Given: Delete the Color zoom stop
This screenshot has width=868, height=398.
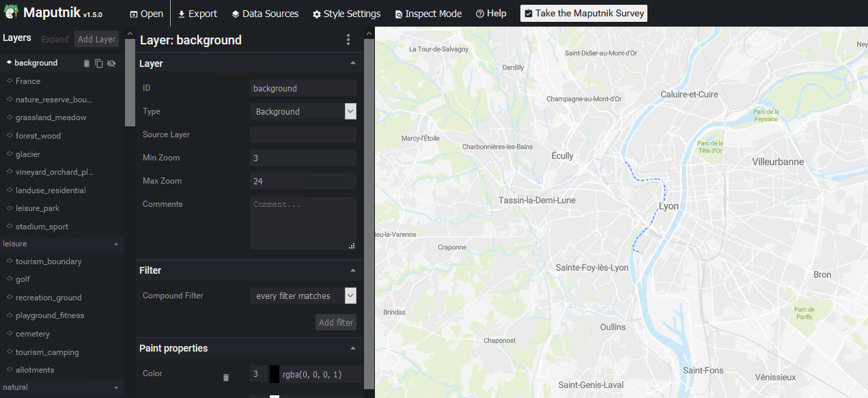Looking at the screenshot, I should [226, 377].
